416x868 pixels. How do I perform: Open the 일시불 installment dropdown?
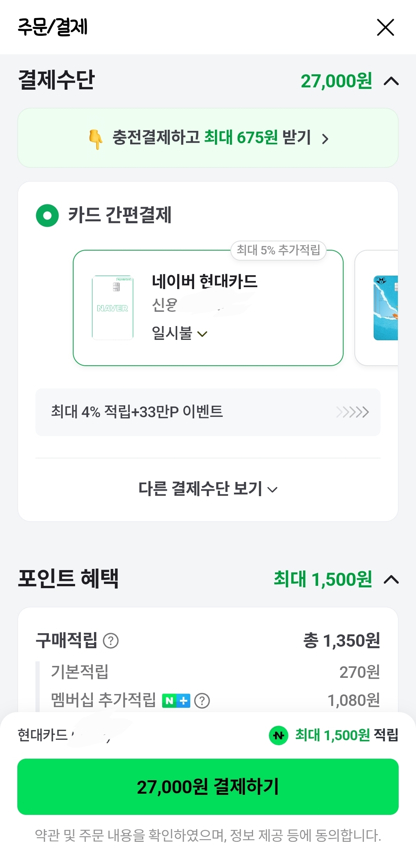coord(179,333)
